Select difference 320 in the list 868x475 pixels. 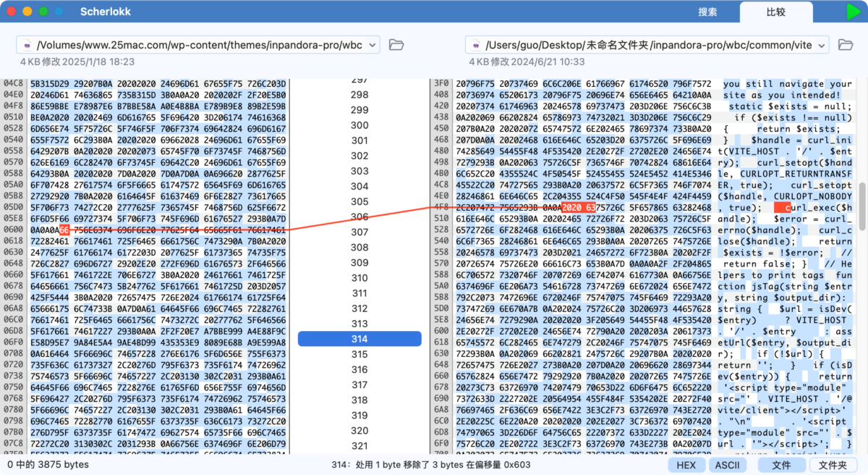pyautogui.click(x=359, y=430)
